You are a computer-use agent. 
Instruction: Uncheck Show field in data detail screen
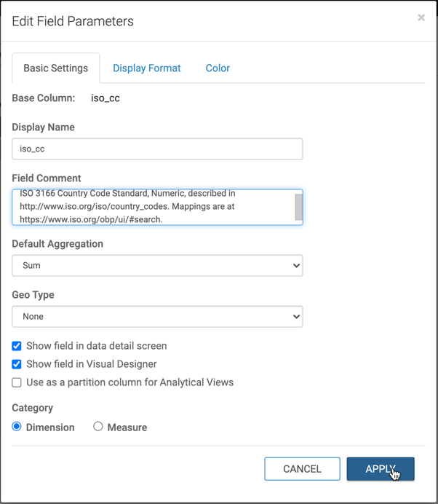click(17, 346)
